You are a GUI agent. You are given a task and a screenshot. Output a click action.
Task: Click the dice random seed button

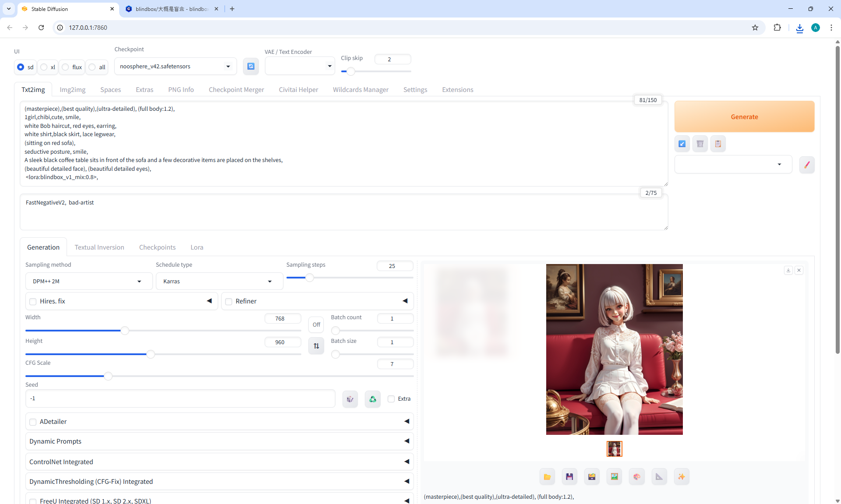click(350, 399)
